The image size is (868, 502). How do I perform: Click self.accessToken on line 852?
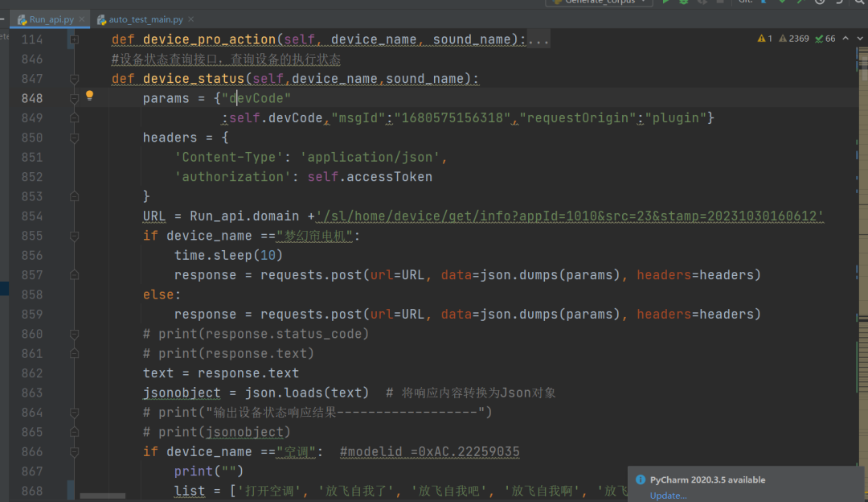pos(370,177)
